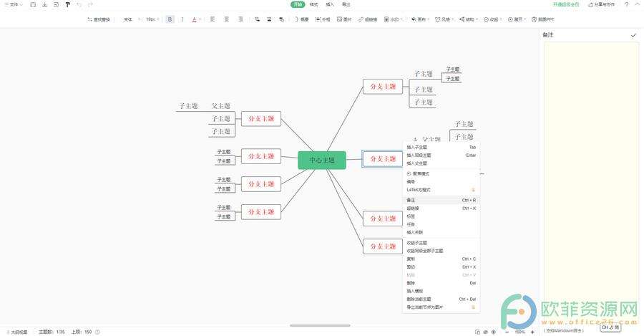This screenshot has width=644, height=336.
Task: Zoom out with the minus button
Action: click(x=507, y=332)
